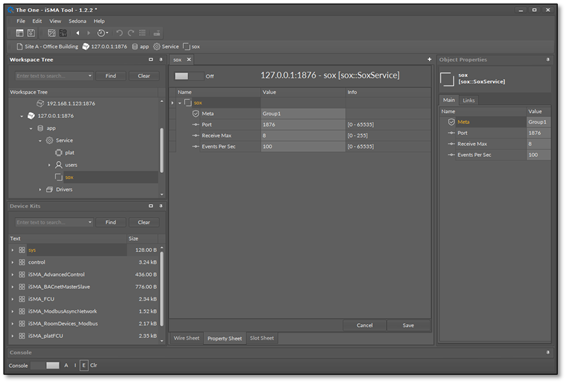Click the Service breadcrumb item

click(166, 47)
